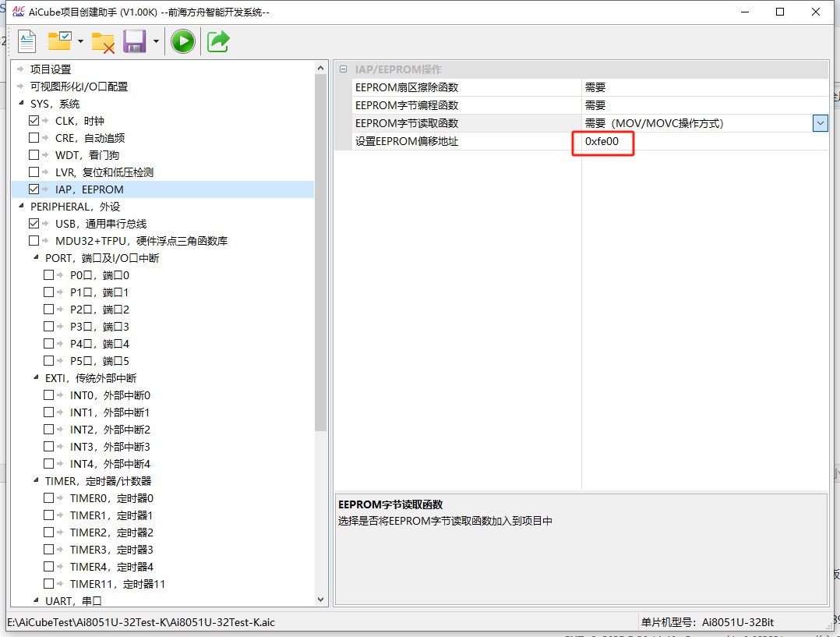Click AiCube app logo in title bar
This screenshot has width=840, height=637.
(18, 11)
